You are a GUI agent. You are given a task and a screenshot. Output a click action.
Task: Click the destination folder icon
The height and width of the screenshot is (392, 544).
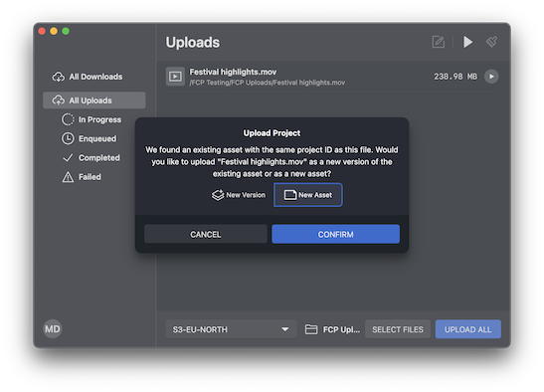point(311,329)
